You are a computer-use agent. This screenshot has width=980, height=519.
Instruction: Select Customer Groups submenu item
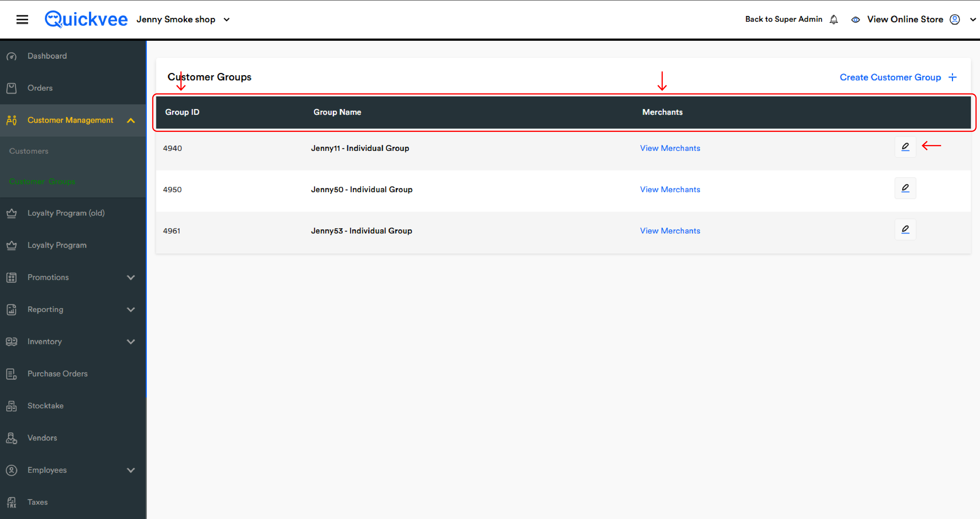point(42,182)
